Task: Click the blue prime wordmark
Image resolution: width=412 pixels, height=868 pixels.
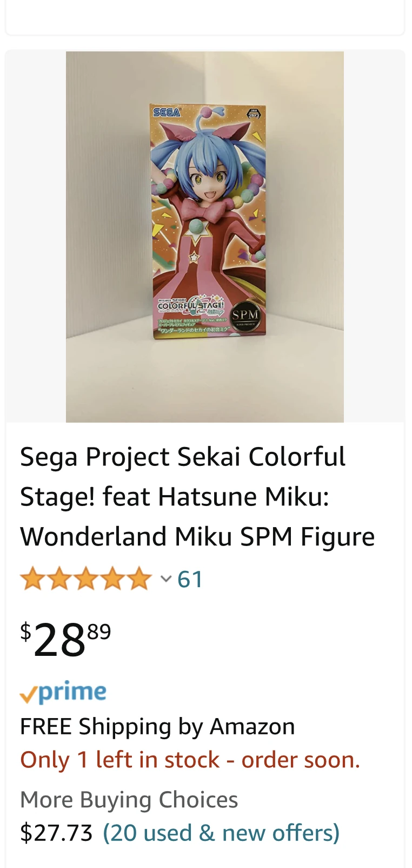Action: click(72, 692)
